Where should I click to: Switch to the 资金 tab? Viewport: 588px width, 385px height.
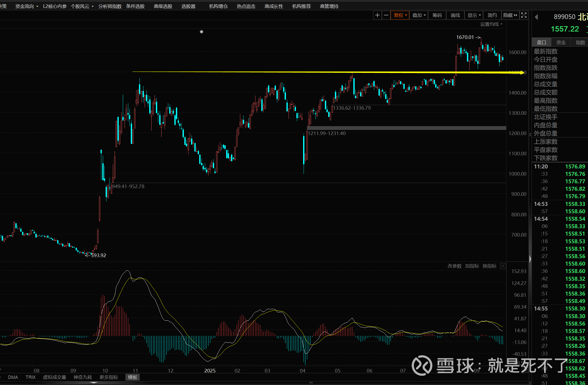coord(561,43)
